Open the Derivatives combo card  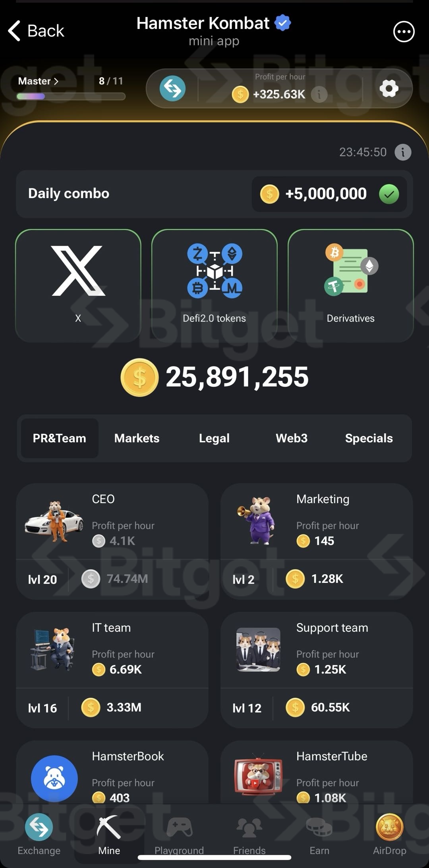coord(351,285)
